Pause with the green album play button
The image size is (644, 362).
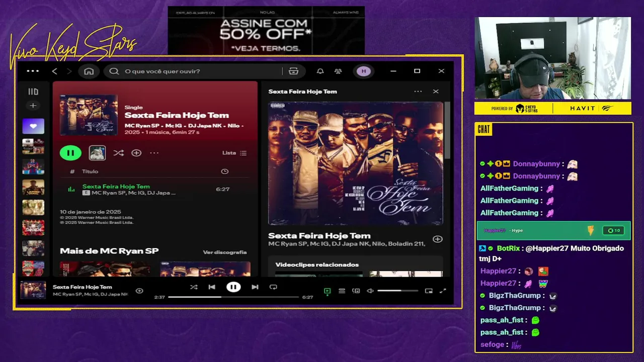(x=70, y=153)
